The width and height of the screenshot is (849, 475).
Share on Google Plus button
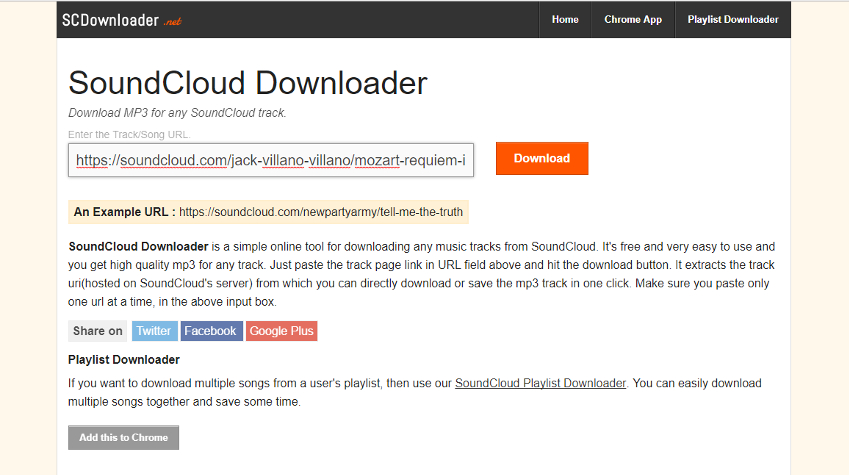pyautogui.click(x=282, y=331)
